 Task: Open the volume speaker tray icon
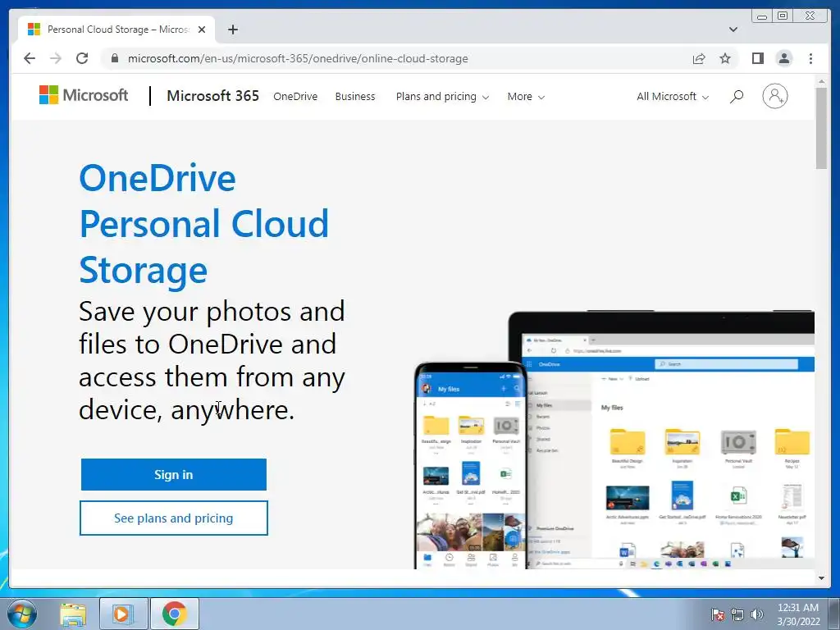click(757, 614)
